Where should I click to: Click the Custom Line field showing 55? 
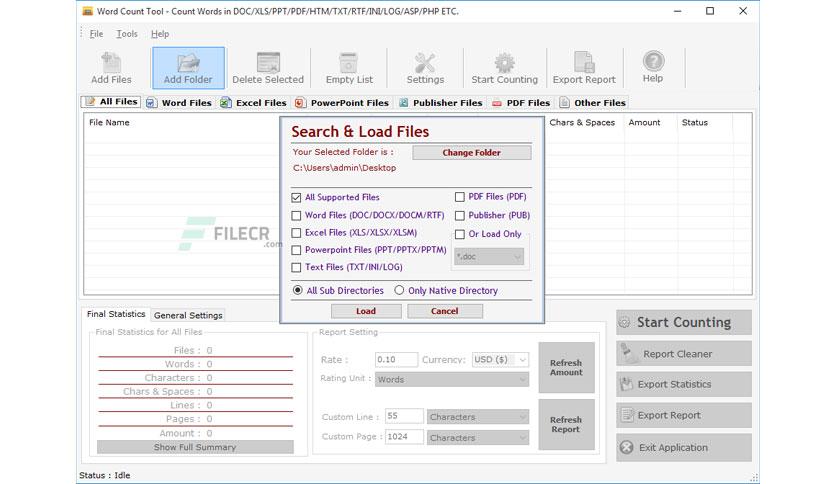point(404,416)
